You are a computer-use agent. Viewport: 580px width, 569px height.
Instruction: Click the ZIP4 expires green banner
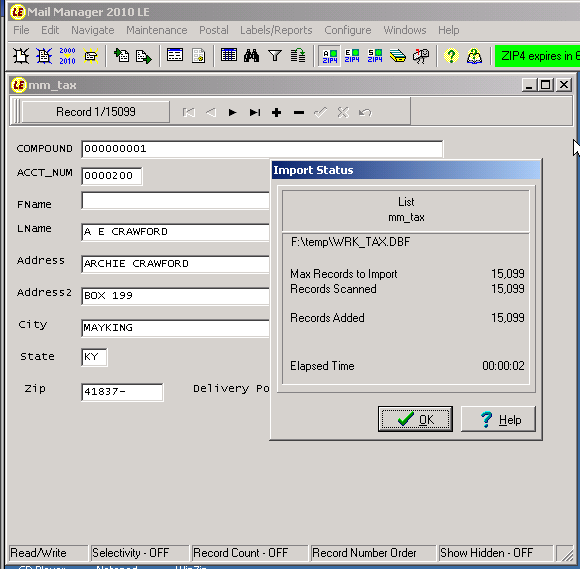537,56
